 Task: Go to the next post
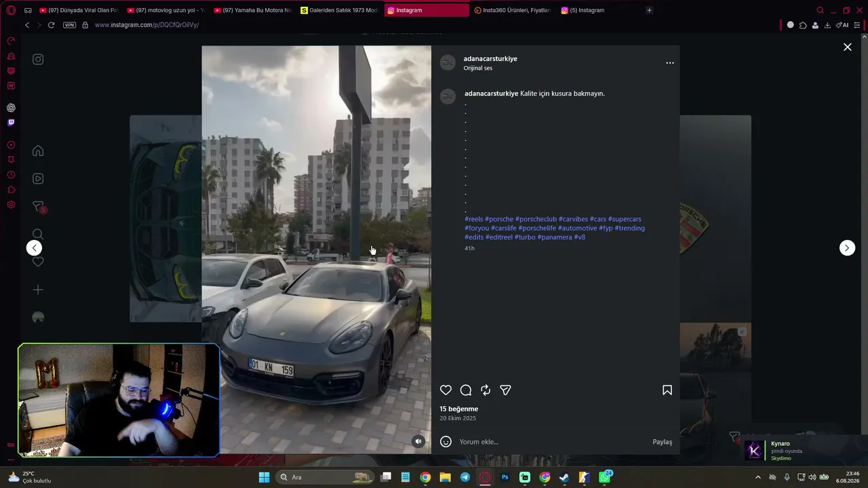tap(847, 248)
